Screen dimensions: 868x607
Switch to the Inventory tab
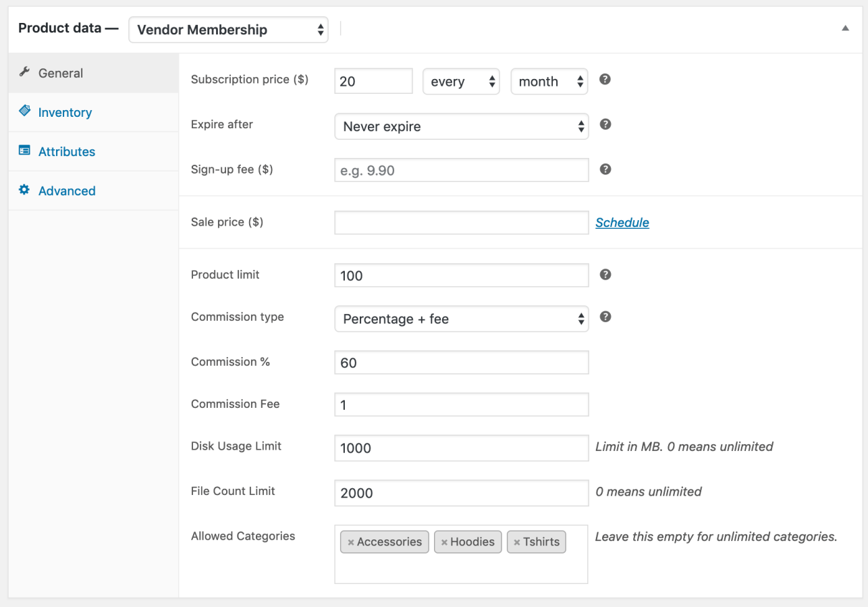(65, 113)
